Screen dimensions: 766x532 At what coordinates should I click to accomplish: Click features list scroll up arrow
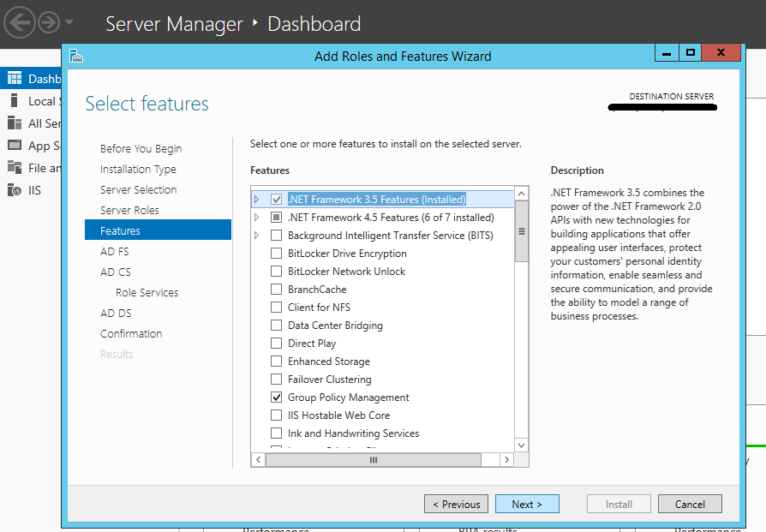(521, 194)
